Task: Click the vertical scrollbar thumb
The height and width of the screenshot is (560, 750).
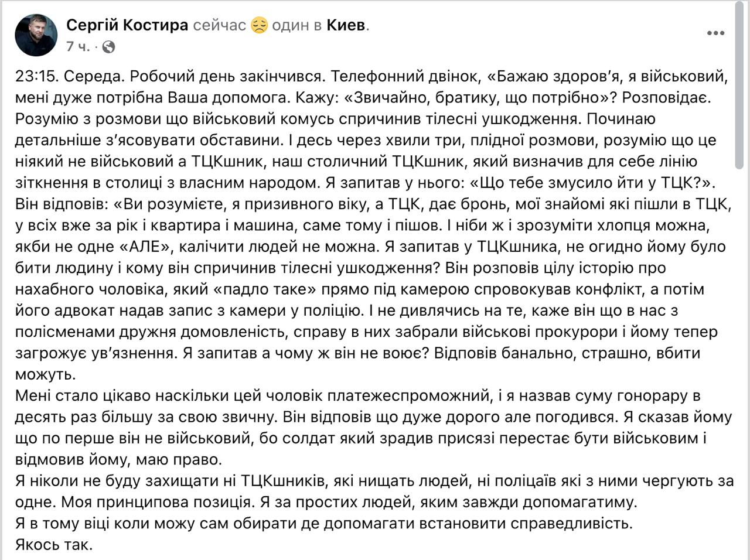Action: click(739, 82)
